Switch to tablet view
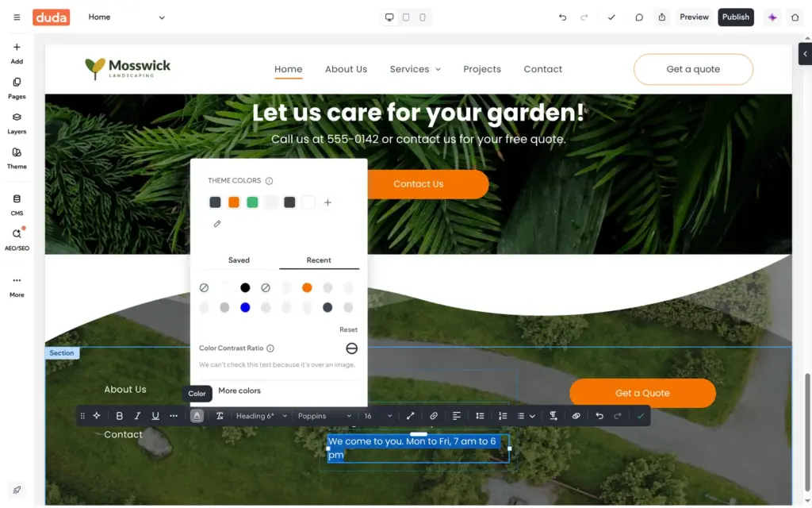This screenshot has width=812, height=508. pyautogui.click(x=406, y=17)
